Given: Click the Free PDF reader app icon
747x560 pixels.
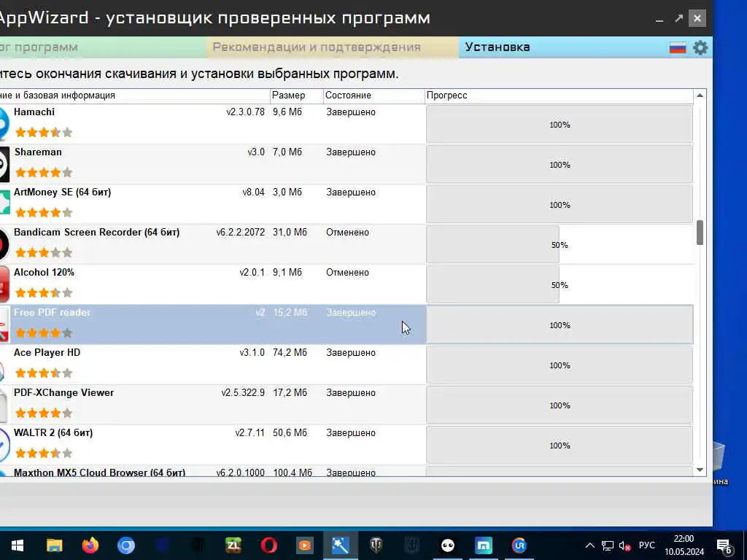Looking at the screenshot, I should tap(4, 324).
